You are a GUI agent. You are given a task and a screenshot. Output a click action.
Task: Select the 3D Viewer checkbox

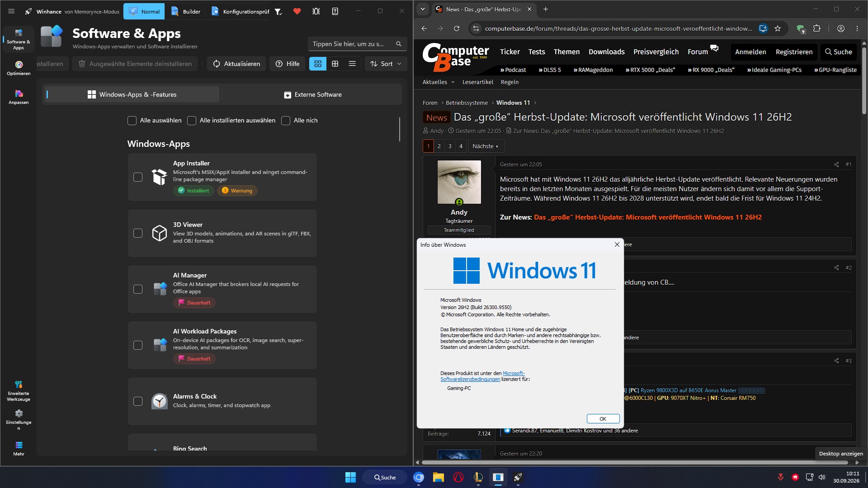(x=138, y=233)
